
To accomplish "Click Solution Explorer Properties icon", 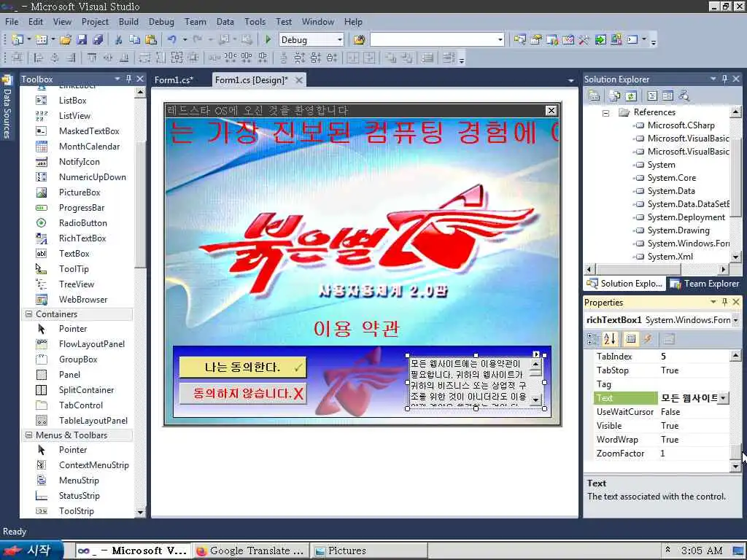I will pos(594,96).
